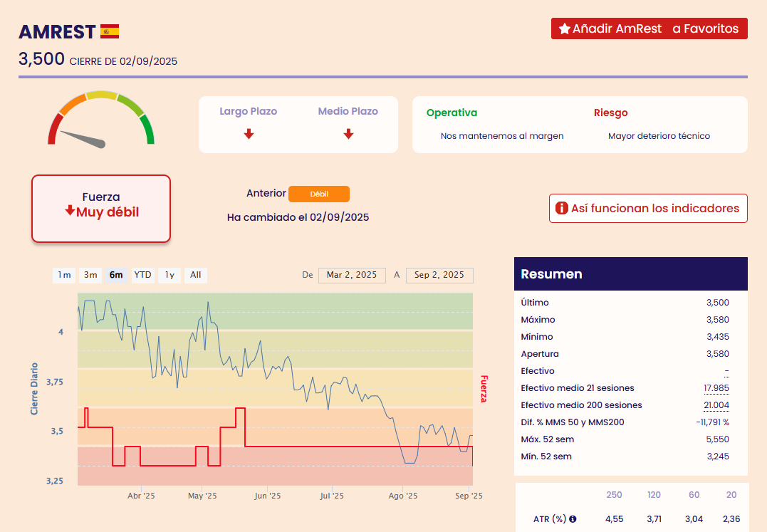This screenshot has width=767, height=532.
Task: Click the red arrow under Largo Plazo
Action: coord(249,134)
